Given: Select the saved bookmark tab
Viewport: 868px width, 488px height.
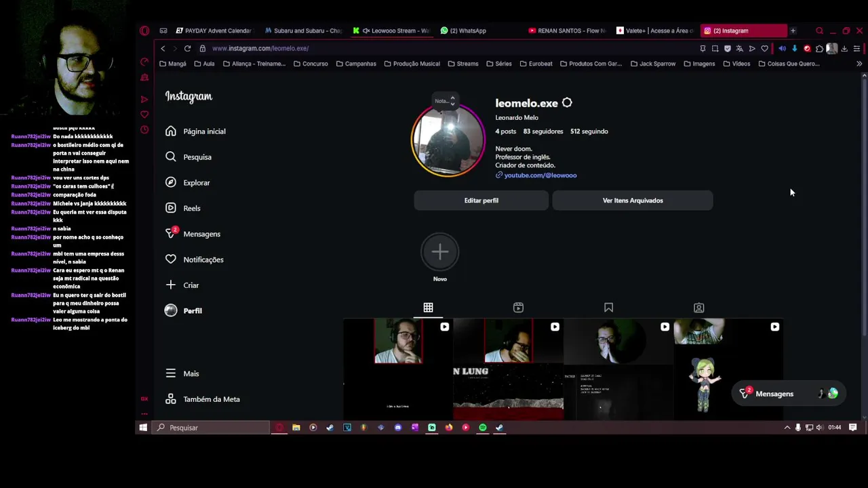Looking at the screenshot, I should (608, 308).
